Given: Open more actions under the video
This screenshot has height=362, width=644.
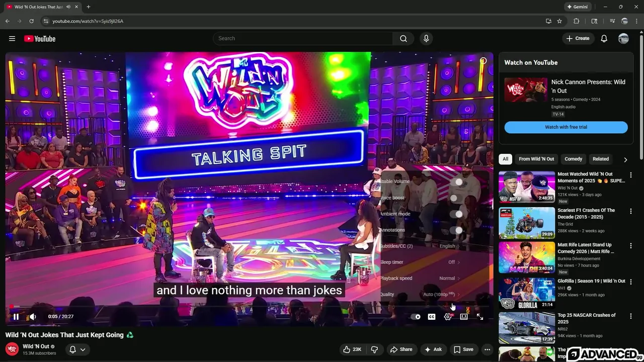Looking at the screenshot, I should (x=487, y=349).
